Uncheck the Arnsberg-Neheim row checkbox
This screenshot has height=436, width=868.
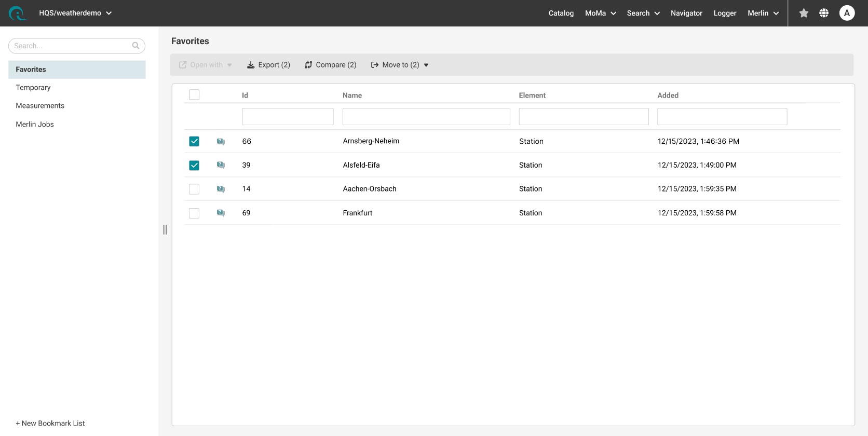click(x=194, y=141)
